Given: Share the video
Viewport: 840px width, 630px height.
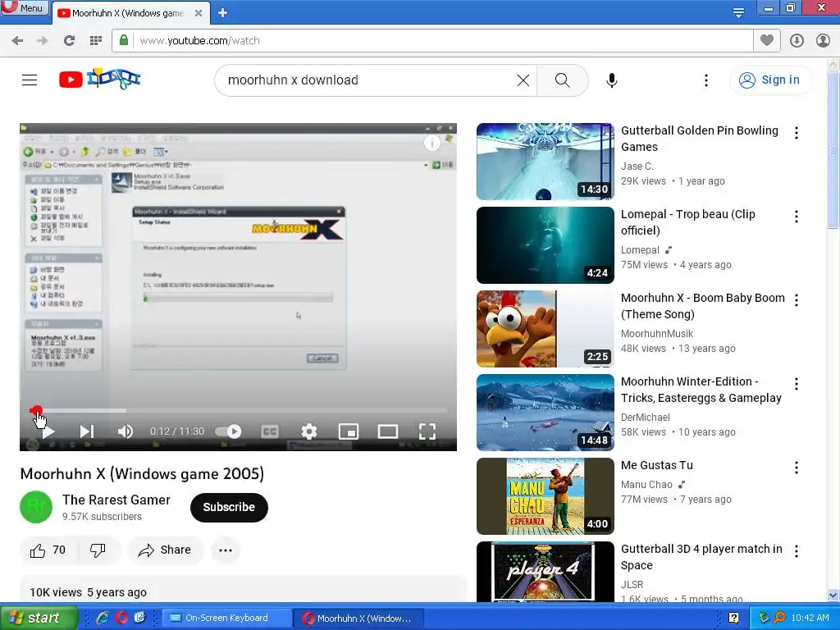Looking at the screenshot, I should (165, 550).
